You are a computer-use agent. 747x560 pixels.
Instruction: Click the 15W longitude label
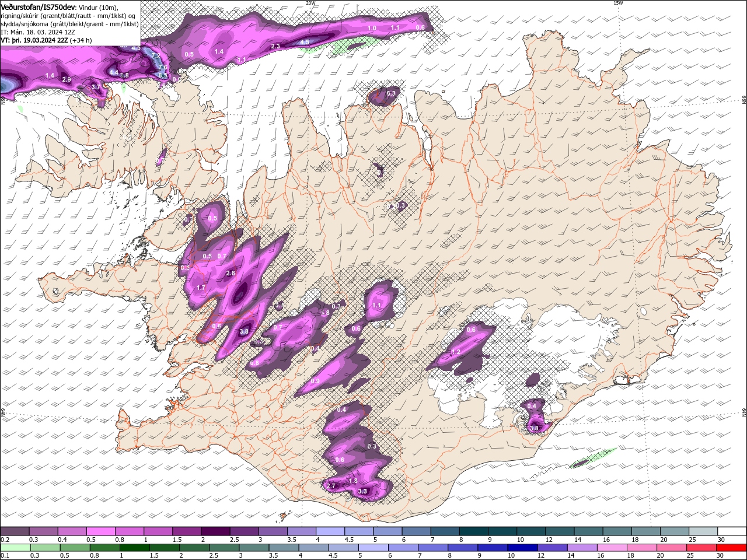[x=618, y=3]
